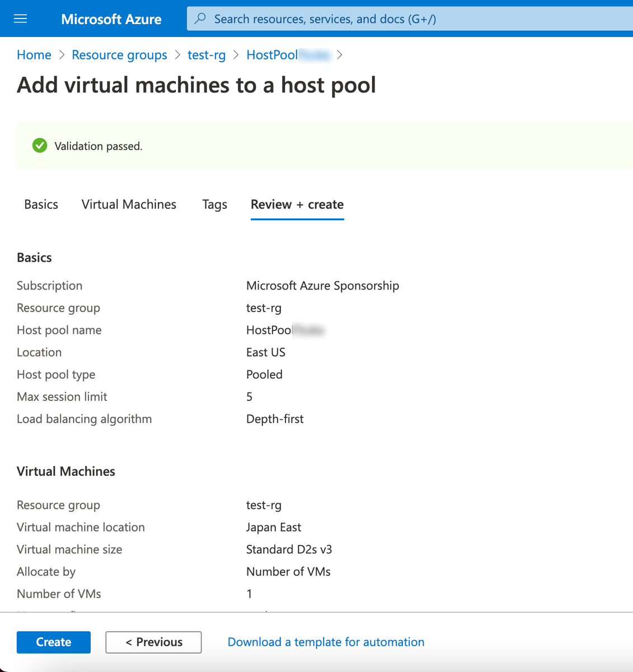
Task: Click the 'Depth-first' algorithm value
Action: 275,419
